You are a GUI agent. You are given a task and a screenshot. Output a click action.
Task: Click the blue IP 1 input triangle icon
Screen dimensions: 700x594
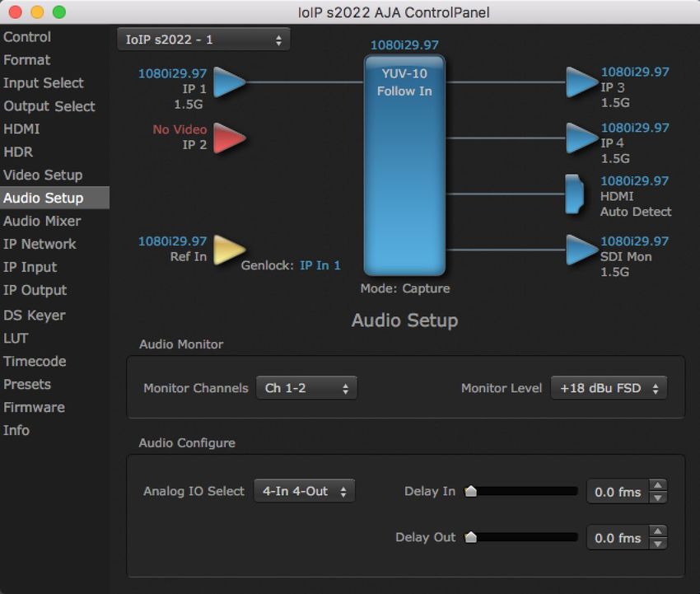pyautogui.click(x=229, y=82)
